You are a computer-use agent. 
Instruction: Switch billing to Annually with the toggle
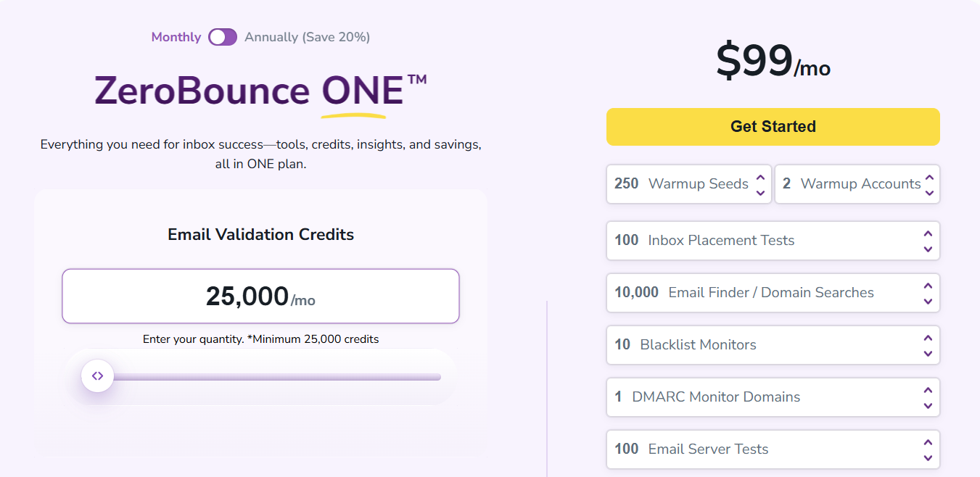(223, 36)
